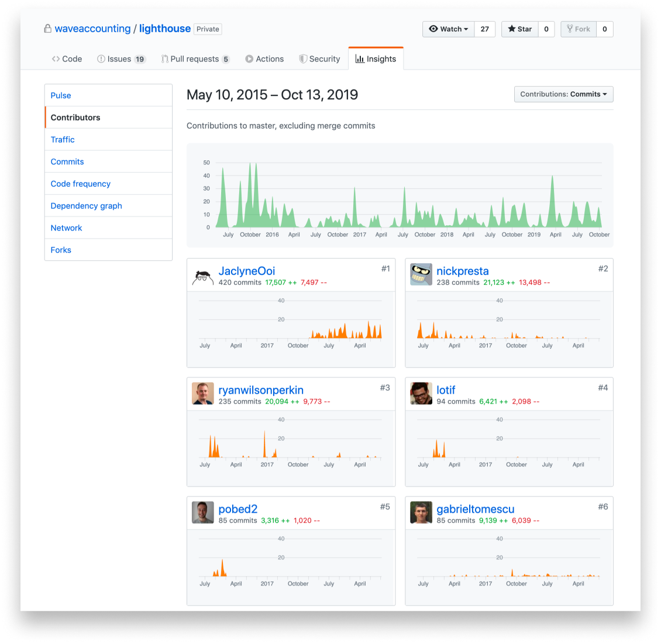Open gabrieltomescu's 85 commits link
This screenshot has height=644, width=661.
coord(456,521)
